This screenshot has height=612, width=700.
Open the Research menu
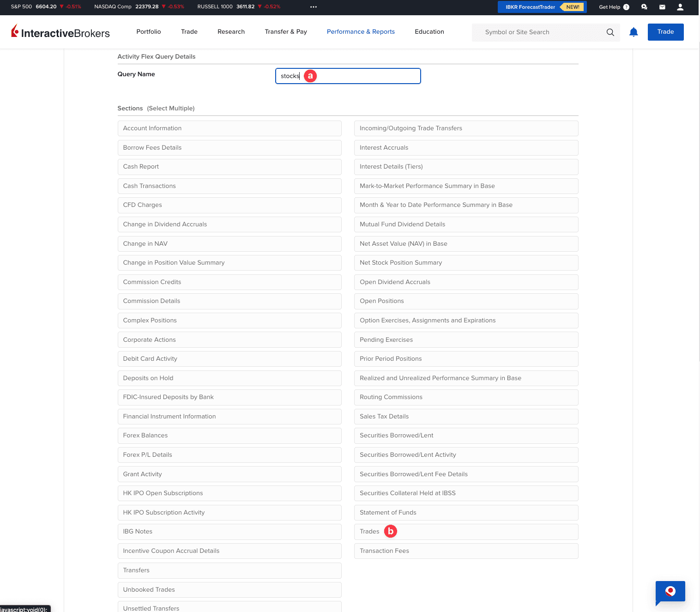[231, 31]
